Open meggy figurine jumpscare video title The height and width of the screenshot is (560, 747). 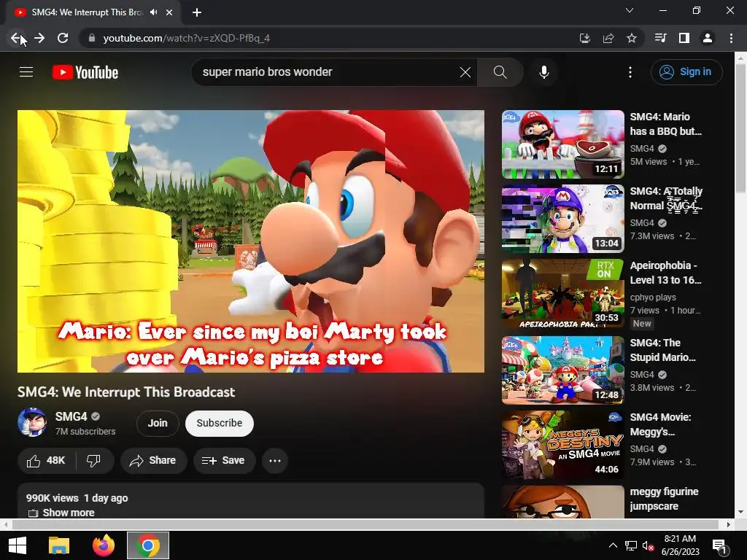point(664,499)
